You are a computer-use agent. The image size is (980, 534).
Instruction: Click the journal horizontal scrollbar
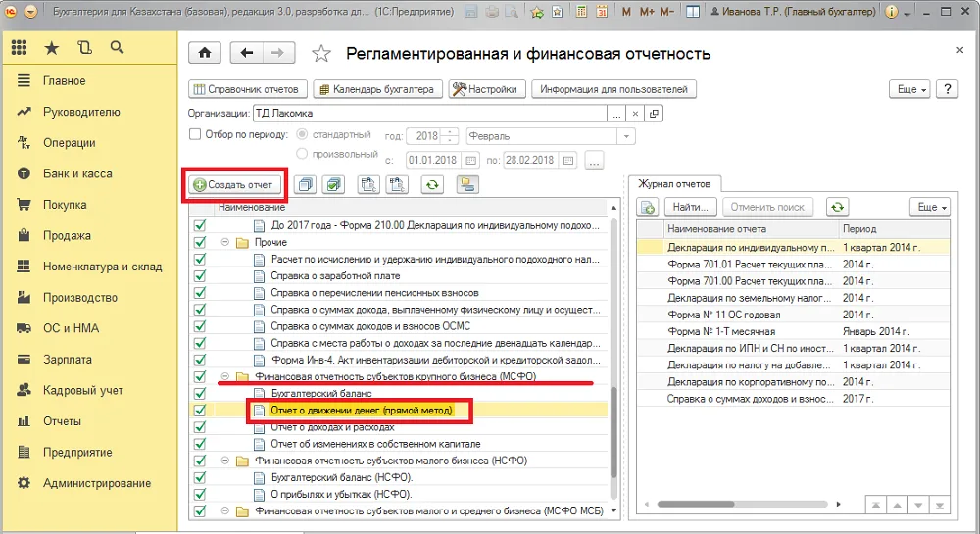[x=696, y=504]
